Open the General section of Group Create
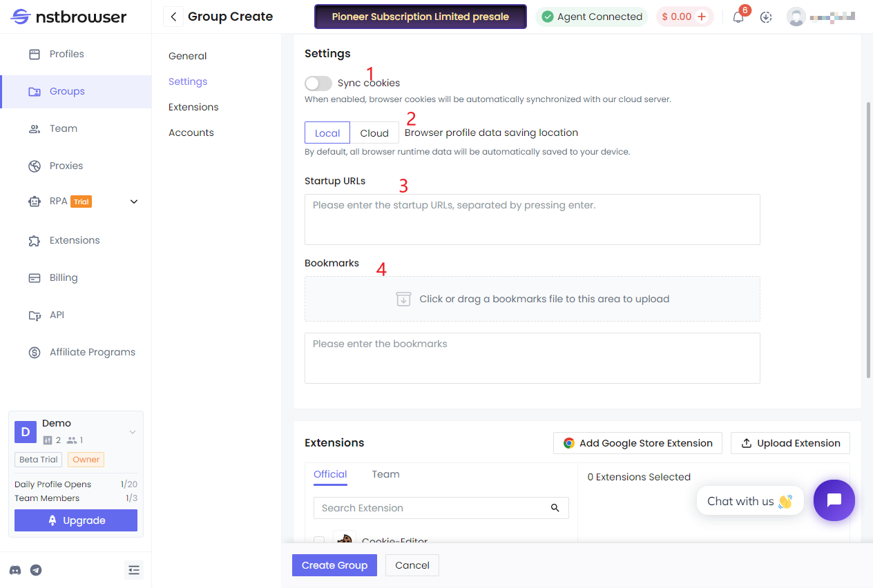 (x=187, y=56)
